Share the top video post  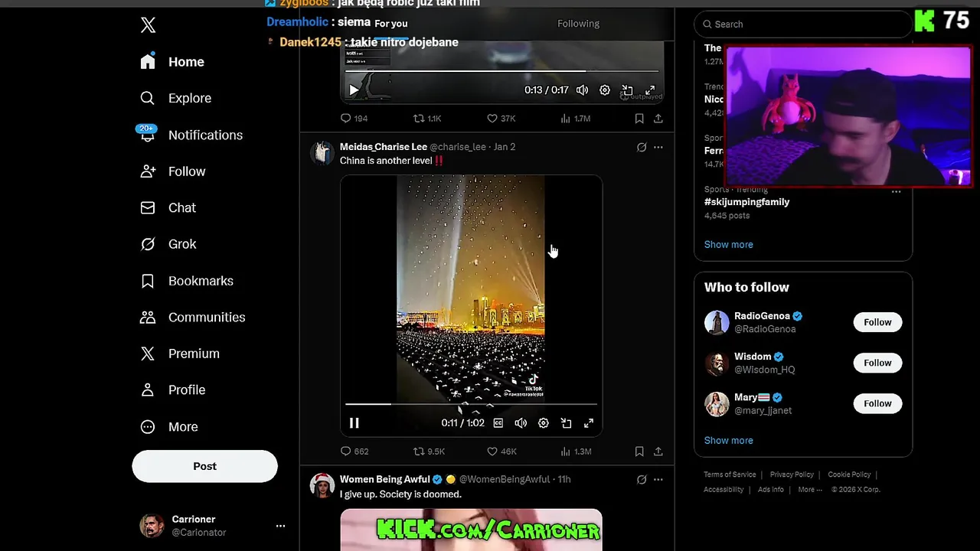pos(658,119)
